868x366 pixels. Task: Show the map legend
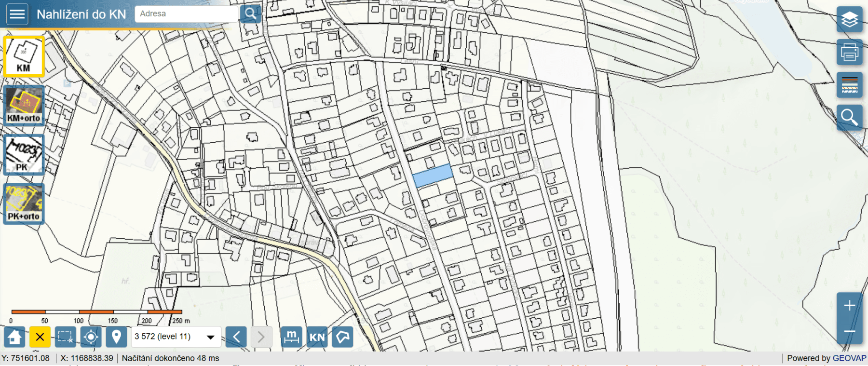coord(849,85)
